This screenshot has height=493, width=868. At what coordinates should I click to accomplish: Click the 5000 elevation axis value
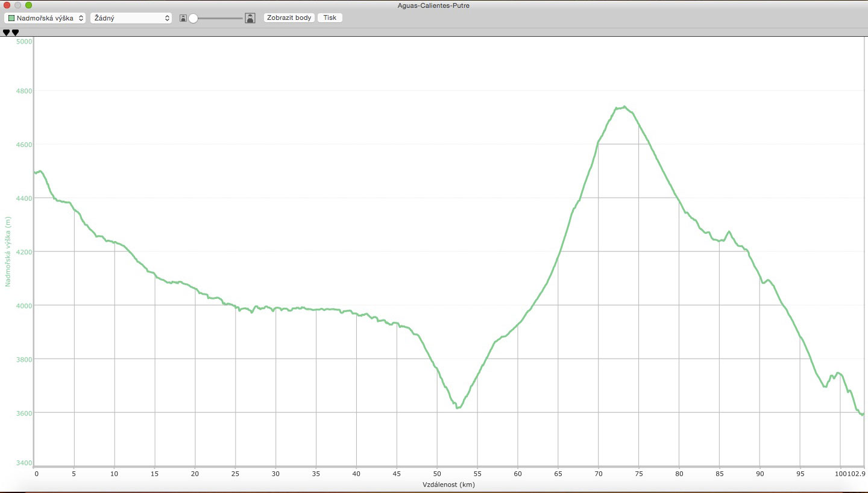click(x=25, y=41)
